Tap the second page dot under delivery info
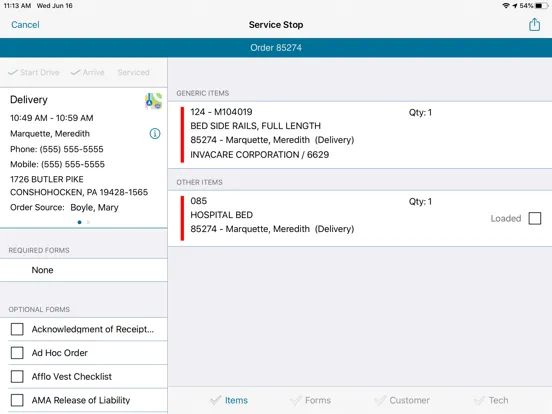This screenshot has width=552, height=414. [88, 222]
